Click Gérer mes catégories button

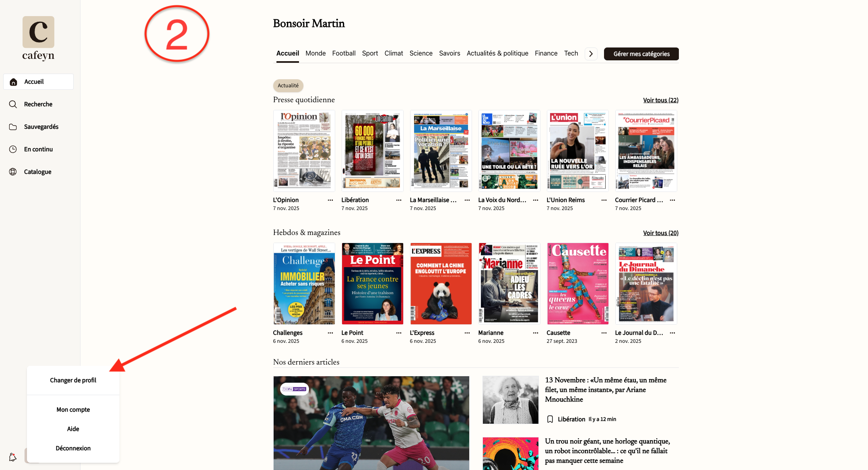click(x=641, y=54)
